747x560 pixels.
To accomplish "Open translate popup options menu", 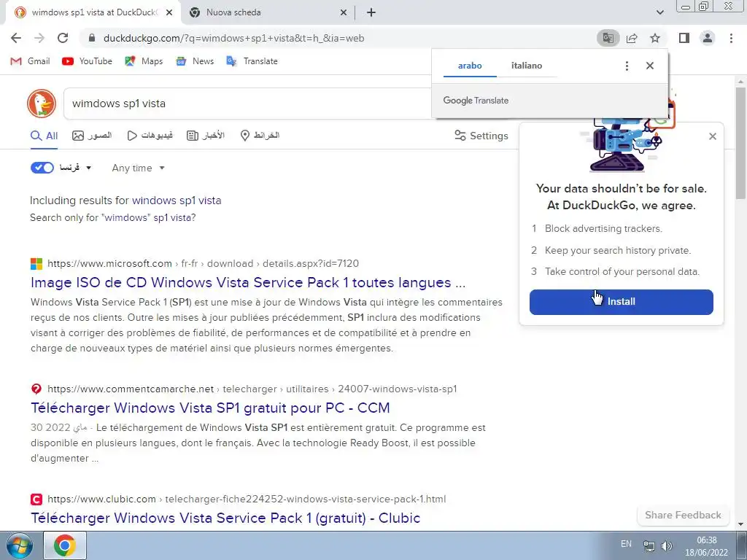I will pyautogui.click(x=627, y=66).
